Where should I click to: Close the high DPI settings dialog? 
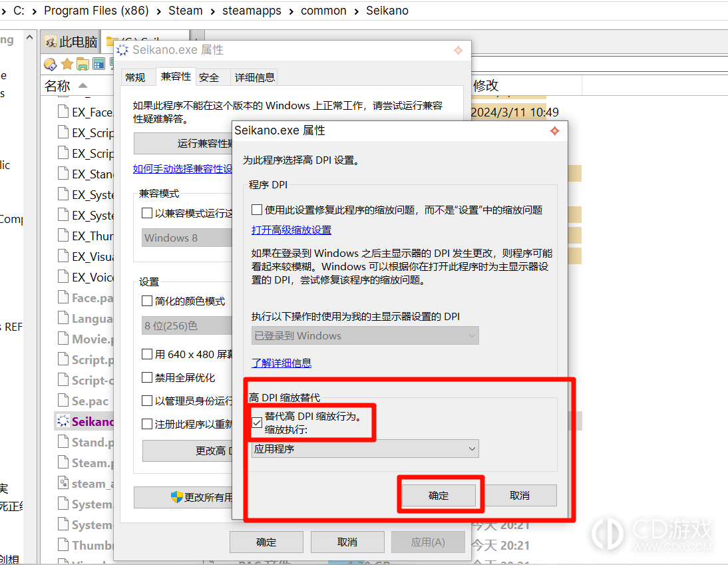[554, 131]
